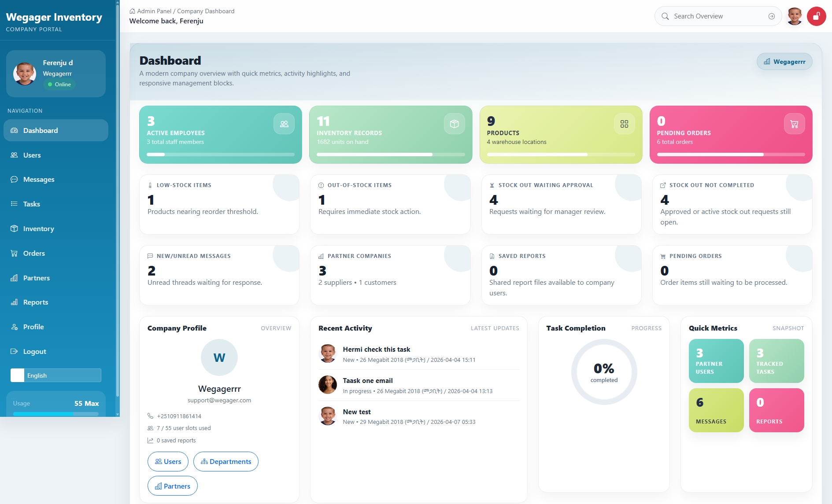Submit search with the arrow icon
The width and height of the screenshot is (832, 504).
click(x=772, y=16)
